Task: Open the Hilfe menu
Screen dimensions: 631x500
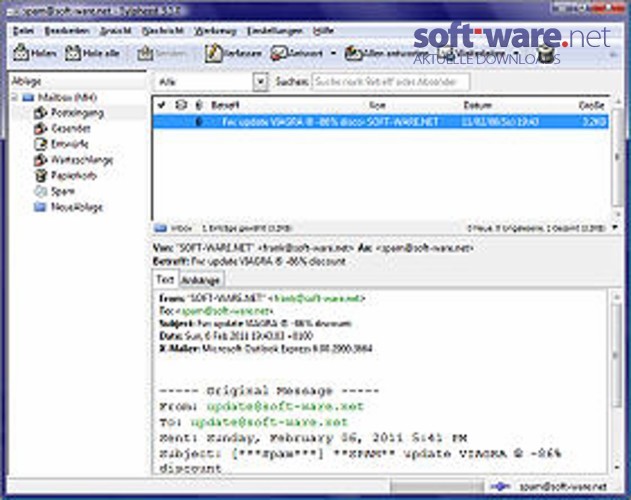Action: pyautogui.click(x=323, y=31)
